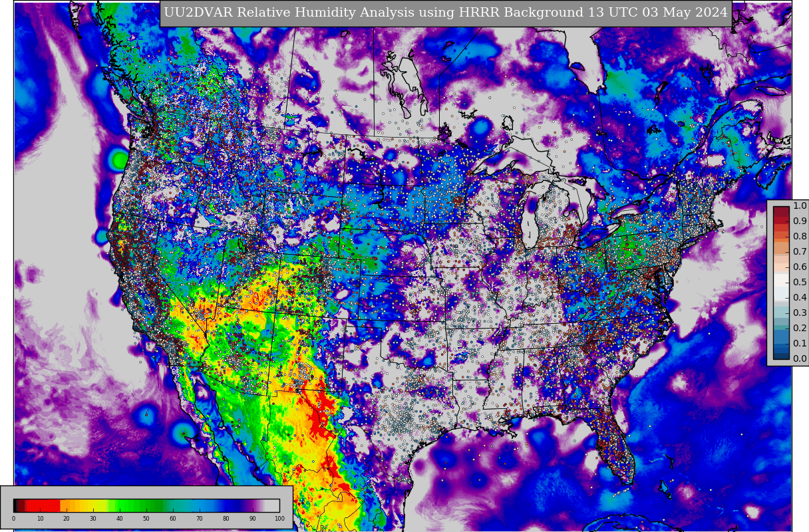This screenshot has height=532, width=809.
Task: Click the "80" tick on humidity colorbar
Action: (x=226, y=519)
